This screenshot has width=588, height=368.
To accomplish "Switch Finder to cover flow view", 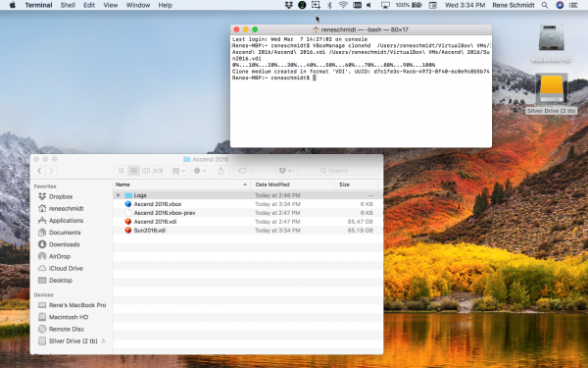I will pyautogui.click(x=158, y=171).
